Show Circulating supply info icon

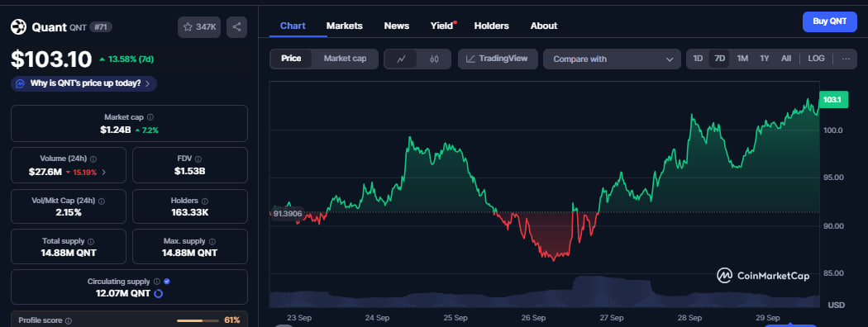[157, 282]
